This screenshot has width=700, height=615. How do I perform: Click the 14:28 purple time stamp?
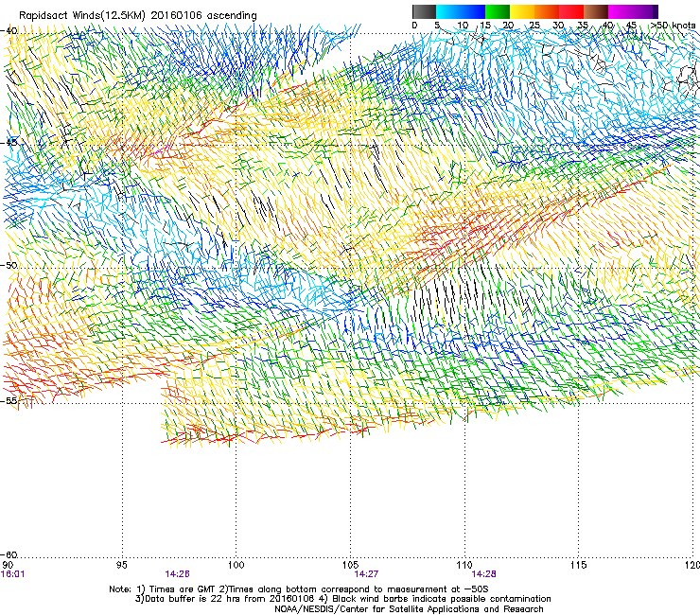click(x=483, y=574)
